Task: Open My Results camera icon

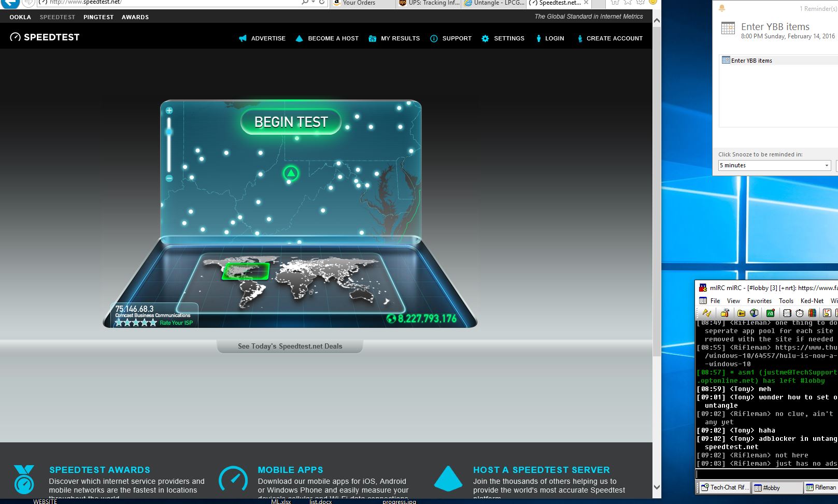Action: (372, 38)
